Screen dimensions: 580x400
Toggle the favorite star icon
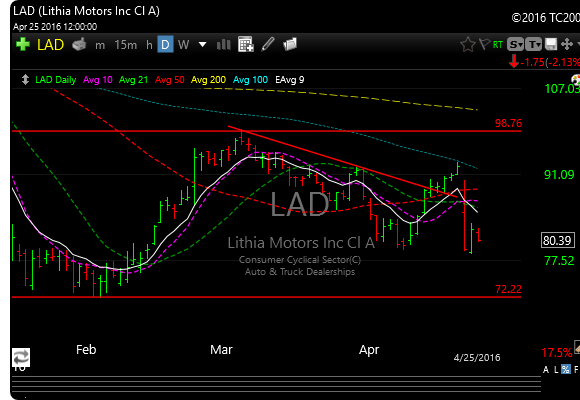468,44
